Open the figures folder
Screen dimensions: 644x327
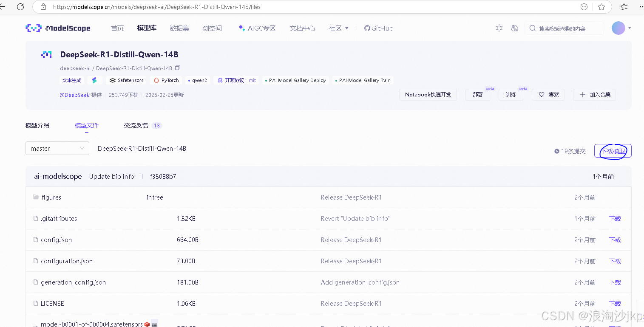coord(51,197)
